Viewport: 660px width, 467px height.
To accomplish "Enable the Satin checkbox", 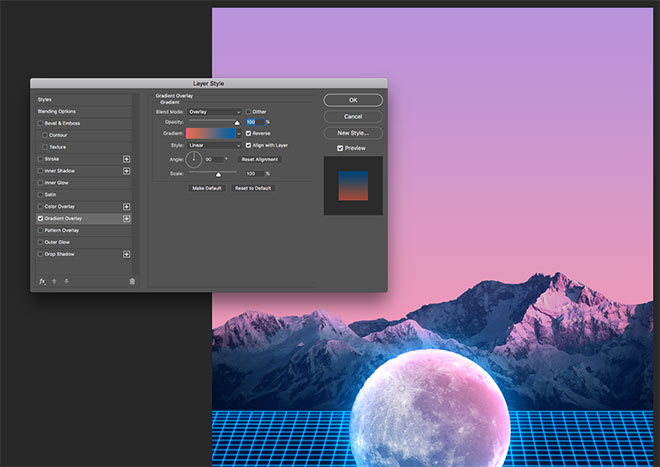I will click(40, 195).
